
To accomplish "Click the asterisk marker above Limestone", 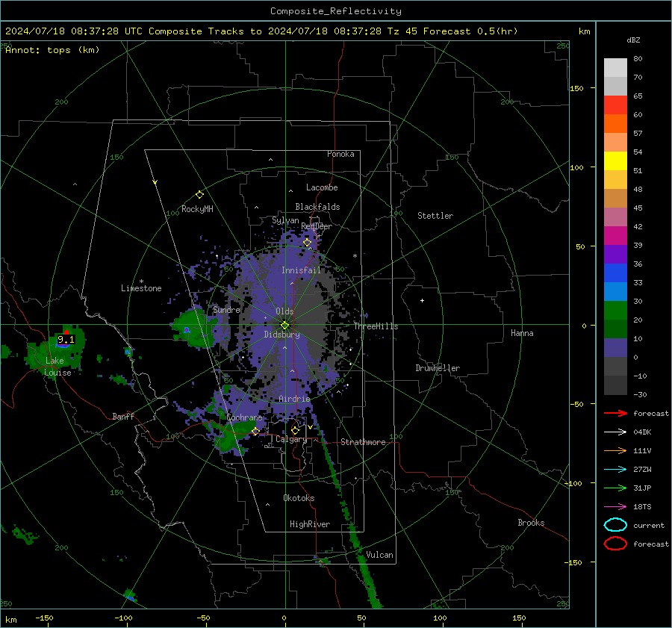I will point(141,282).
